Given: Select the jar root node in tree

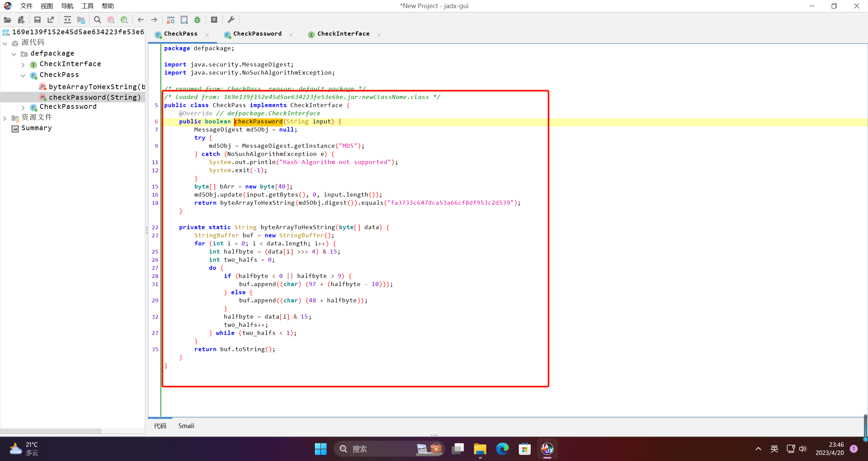Looking at the screenshot, I should click(x=78, y=32).
